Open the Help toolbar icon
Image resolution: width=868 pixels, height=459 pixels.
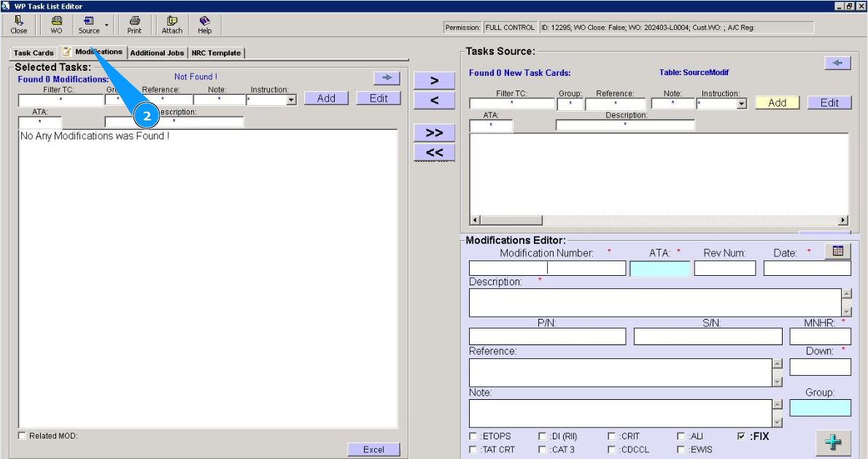[205, 25]
